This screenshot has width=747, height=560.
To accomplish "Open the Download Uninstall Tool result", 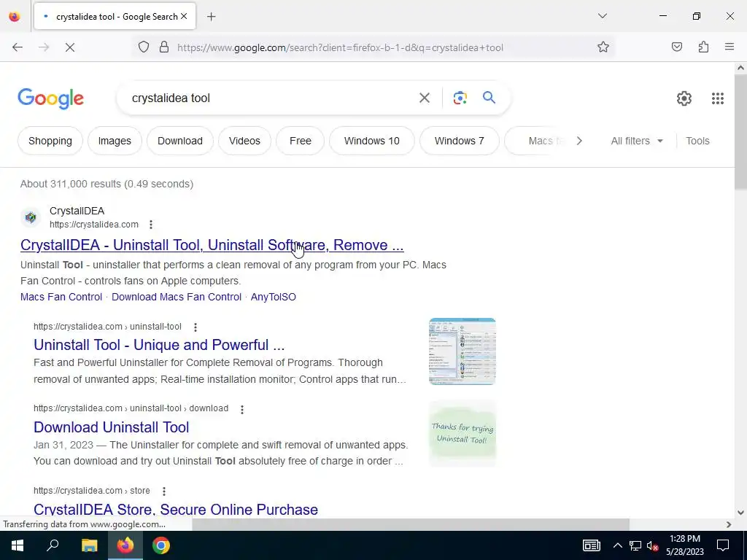I will 112,427.
